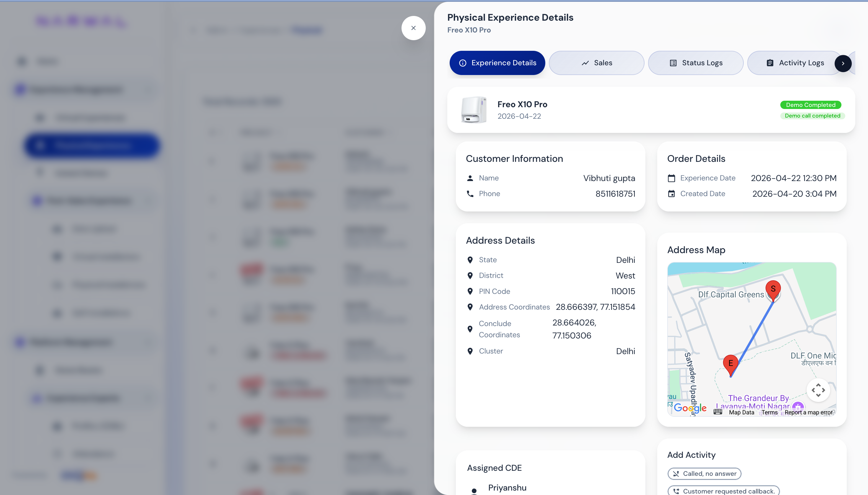Click the 'Dlf Capital Greens' map label
Viewport: 868px width, 495px height.
[731, 294]
